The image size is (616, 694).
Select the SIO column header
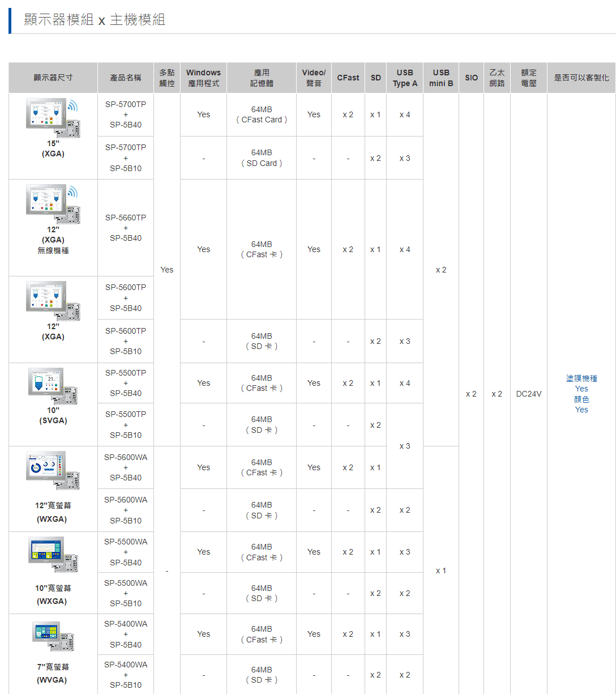click(x=471, y=78)
